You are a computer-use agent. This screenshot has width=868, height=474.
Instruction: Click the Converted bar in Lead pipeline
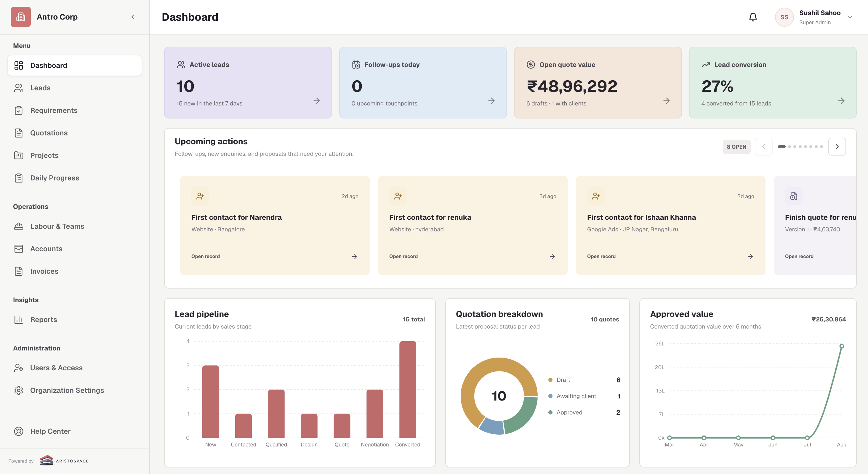(x=407, y=390)
